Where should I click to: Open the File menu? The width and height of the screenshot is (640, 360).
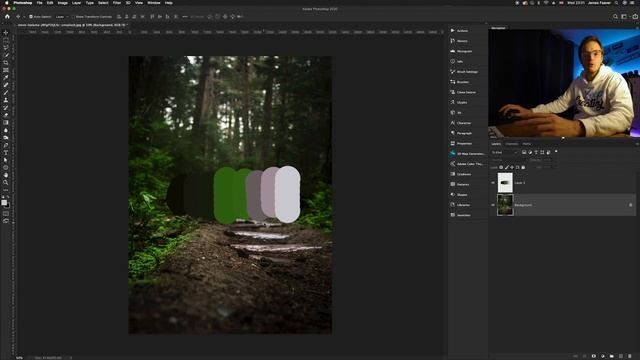click(39, 3)
